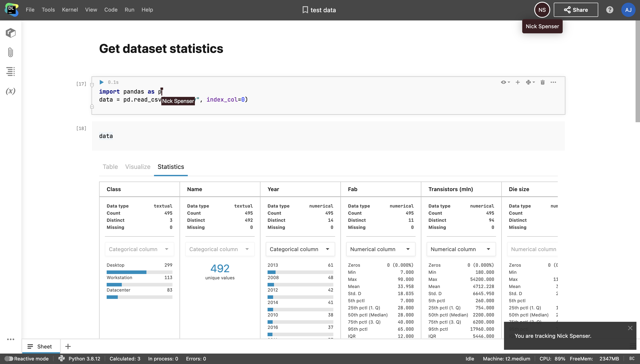Open the attachments paperclip panel
Viewport: 640px width, 364px height.
pyautogui.click(x=10, y=52)
